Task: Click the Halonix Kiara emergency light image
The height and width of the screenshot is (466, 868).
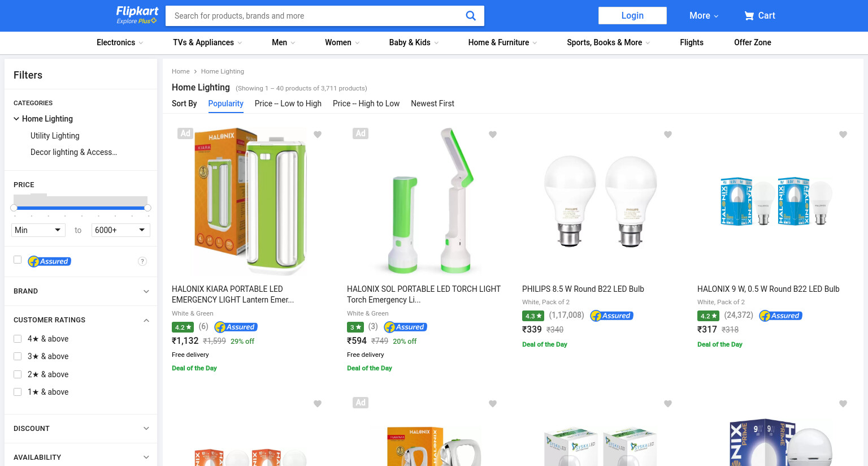Action: tap(250, 201)
